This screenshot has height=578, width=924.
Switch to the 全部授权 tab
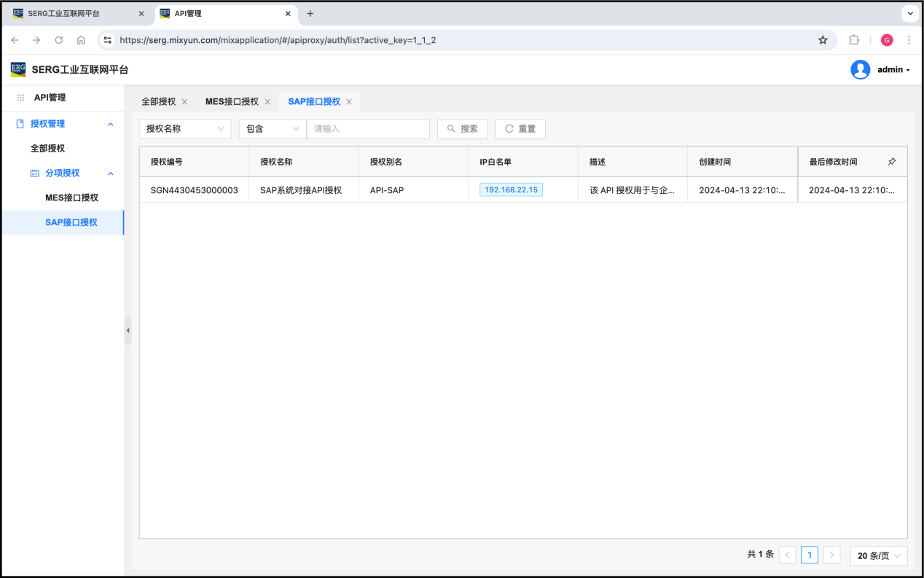point(158,102)
